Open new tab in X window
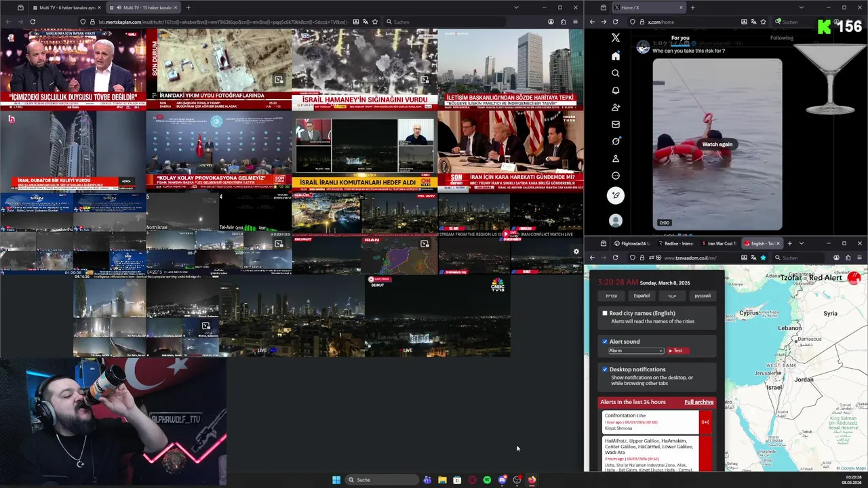 692,7
